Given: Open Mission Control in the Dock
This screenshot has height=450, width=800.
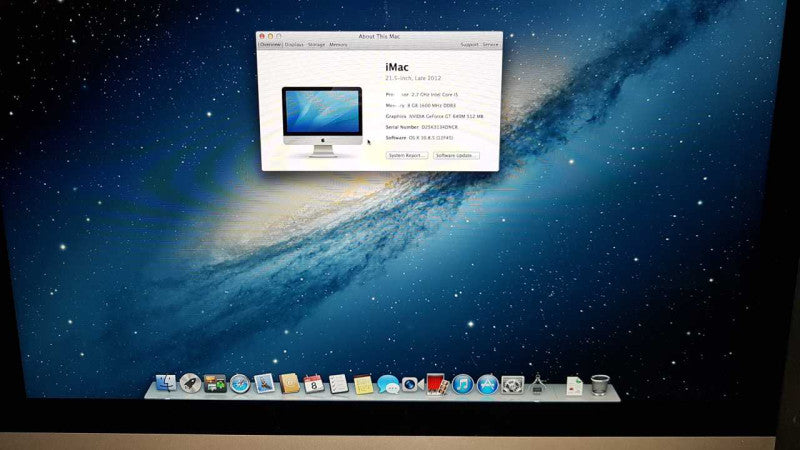Looking at the screenshot, I should [x=215, y=384].
